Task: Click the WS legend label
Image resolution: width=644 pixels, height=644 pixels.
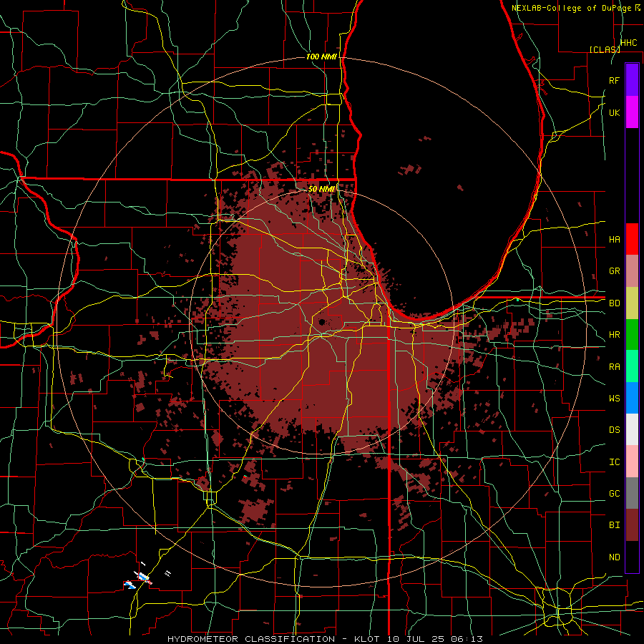Action: click(x=614, y=399)
